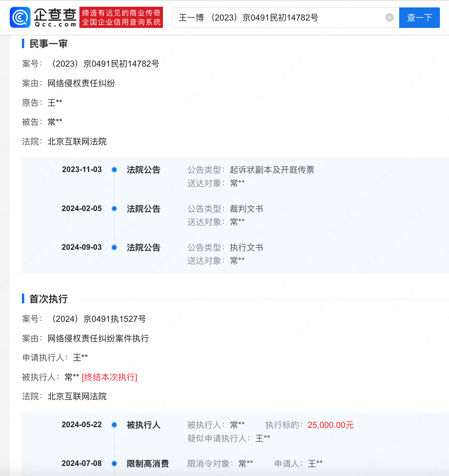Open the 执行文书 announcement entry
Image resolution: width=449 pixels, height=476 pixels.
click(x=246, y=247)
